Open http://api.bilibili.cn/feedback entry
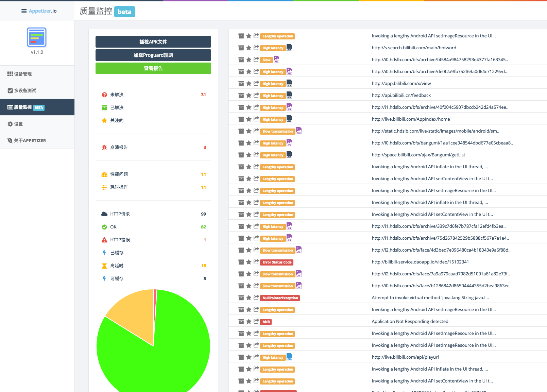547x392 pixels. [401, 95]
